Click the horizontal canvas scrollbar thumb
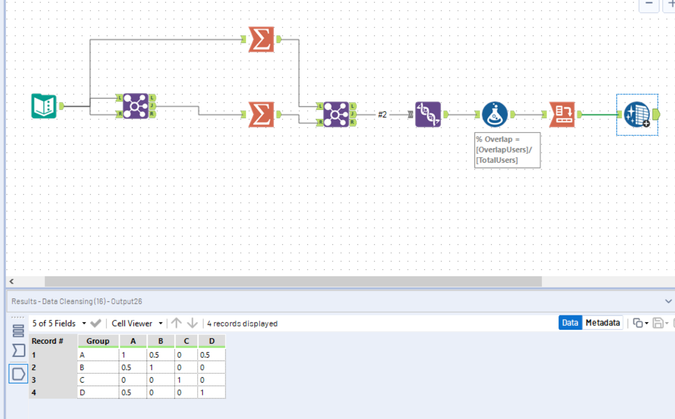Viewport: 675px width, 419px height. [x=293, y=282]
